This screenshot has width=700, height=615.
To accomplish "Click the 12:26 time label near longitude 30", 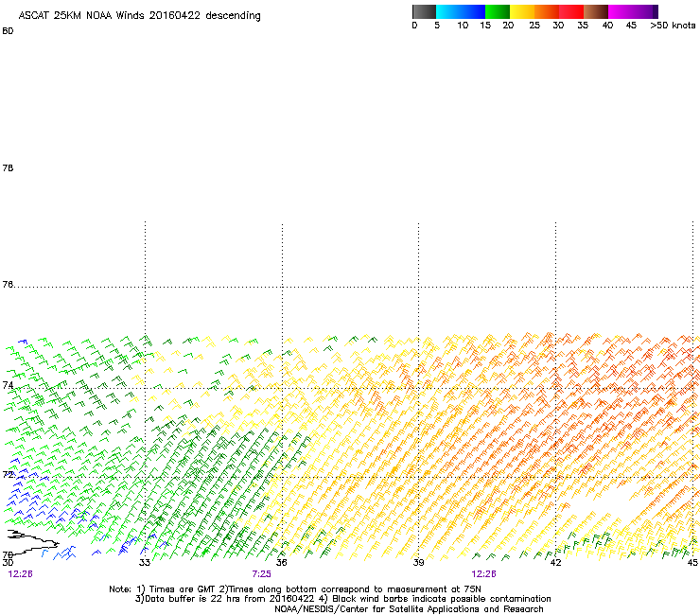I will 21,574.
